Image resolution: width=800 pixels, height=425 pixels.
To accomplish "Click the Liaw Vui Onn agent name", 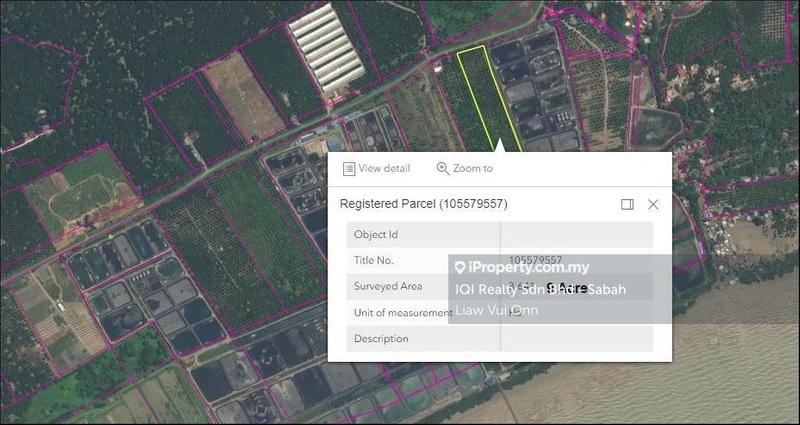I will click(497, 310).
